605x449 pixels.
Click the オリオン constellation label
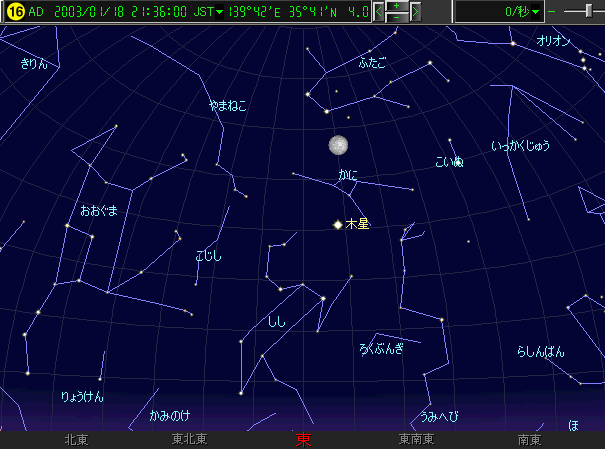(x=553, y=41)
